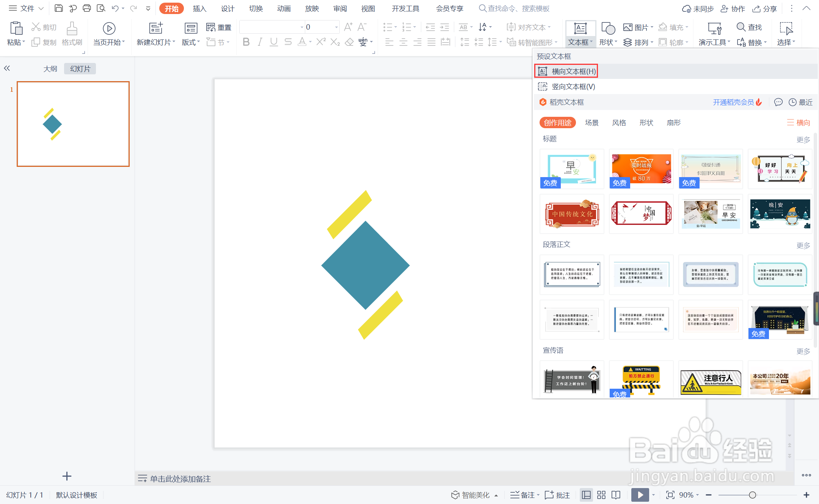
Task: Select the 中国传统文化 title template thumbnail
Action: 572,214
